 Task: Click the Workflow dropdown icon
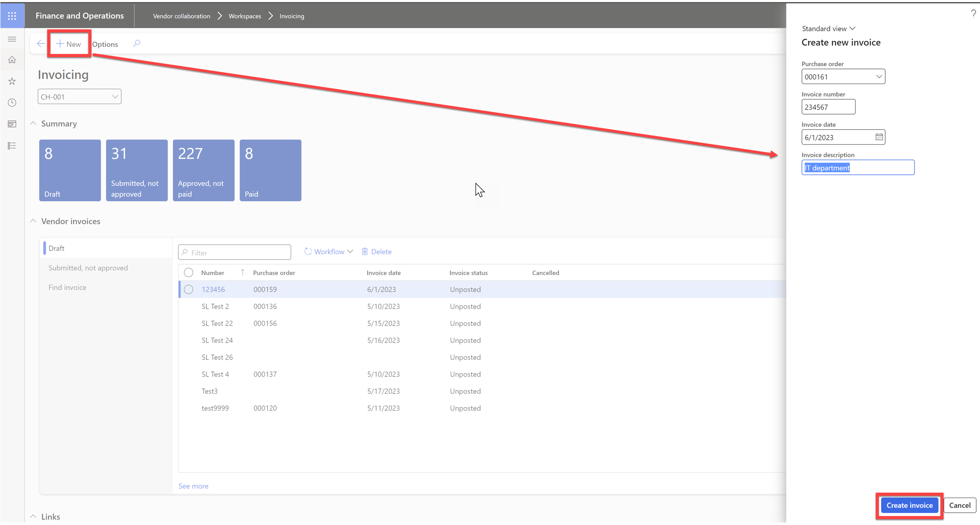(x=350, y=252)
